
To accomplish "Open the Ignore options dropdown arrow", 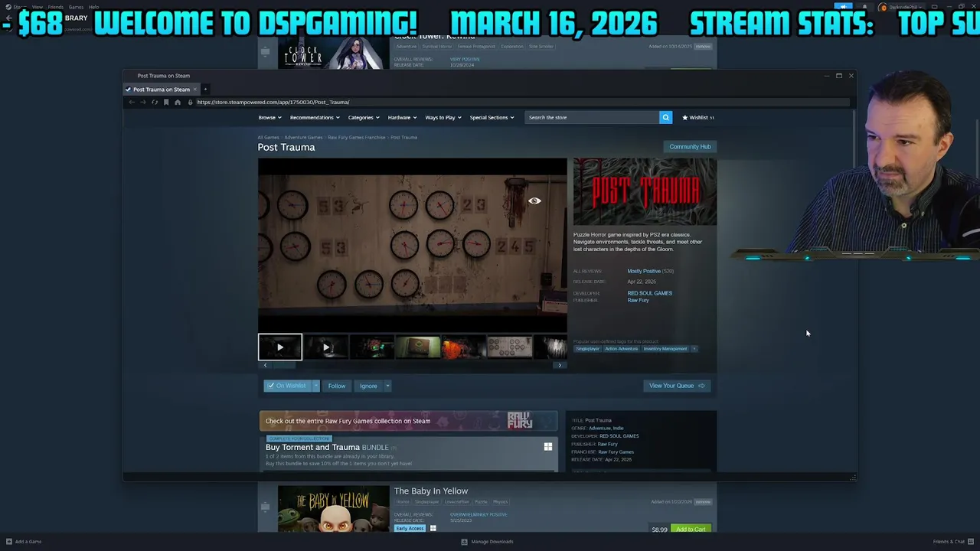I will click(387, 386).
